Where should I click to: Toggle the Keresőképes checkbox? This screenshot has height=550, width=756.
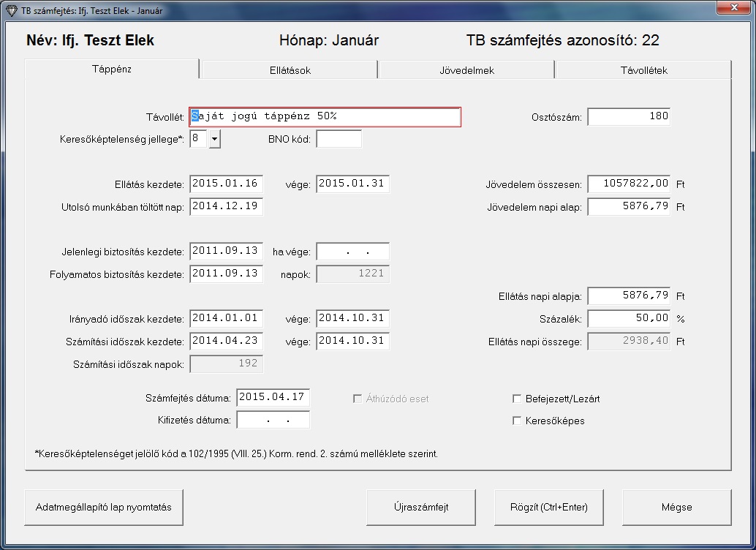pos(518,421)
